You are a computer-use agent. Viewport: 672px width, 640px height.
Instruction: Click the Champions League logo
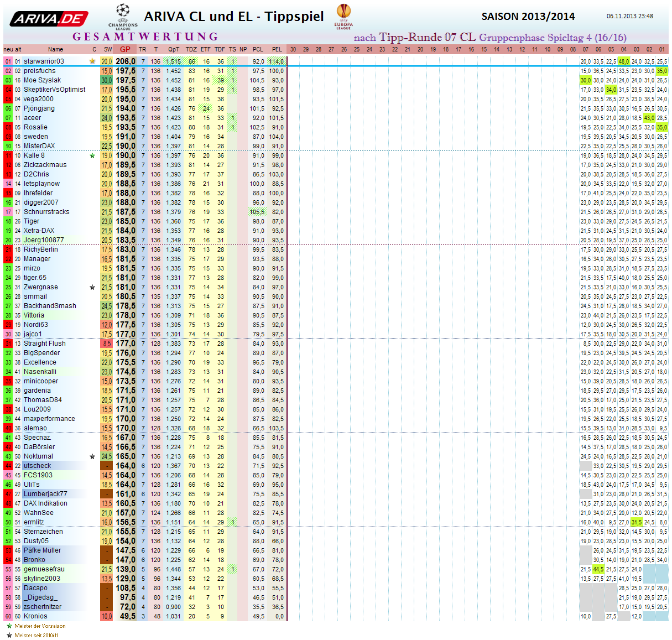(123, 17)
